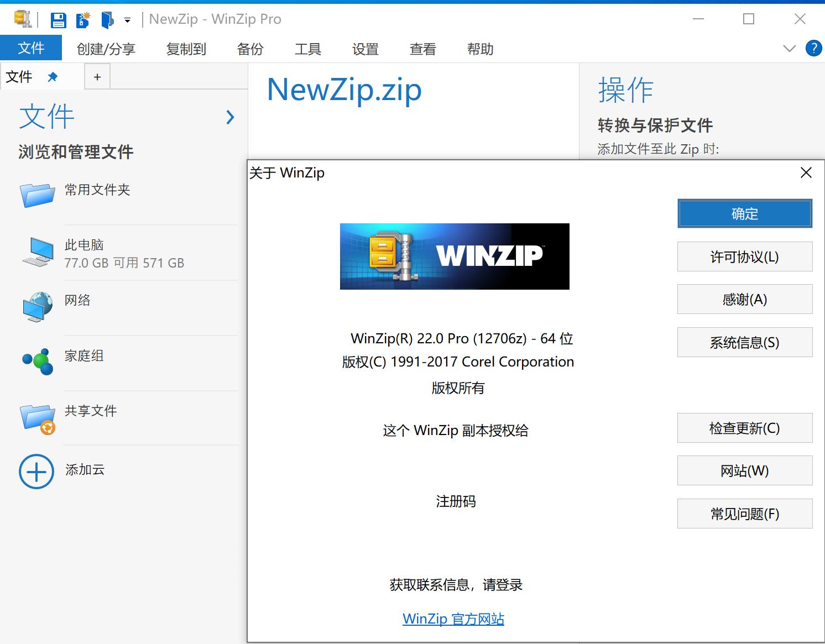Add a new pane tab with plus button
The height and width of the screenshot is (644, 825).
pyautogui.click(x=97, y=77)
